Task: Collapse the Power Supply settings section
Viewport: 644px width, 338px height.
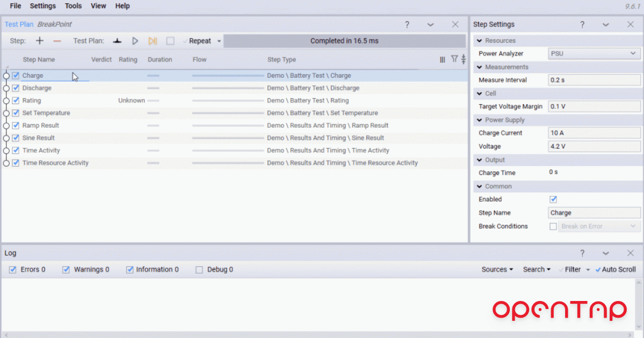Action: [478, 120]
